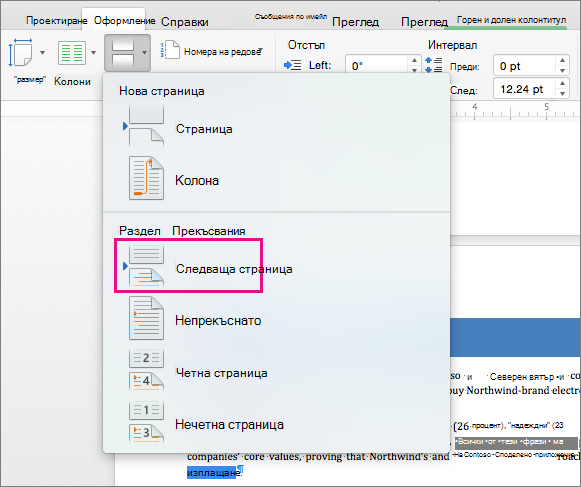Click the blue document header banner
The height and width of the screenshot is (487, 581).
tap(515, 337)
